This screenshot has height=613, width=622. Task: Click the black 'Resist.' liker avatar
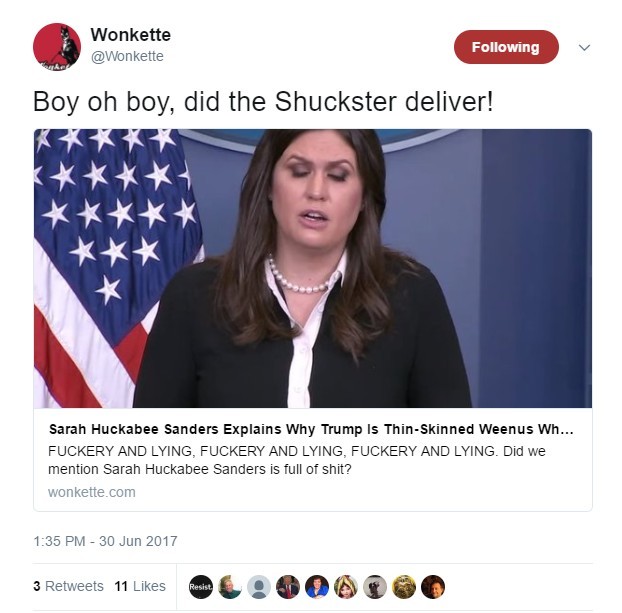201,586
